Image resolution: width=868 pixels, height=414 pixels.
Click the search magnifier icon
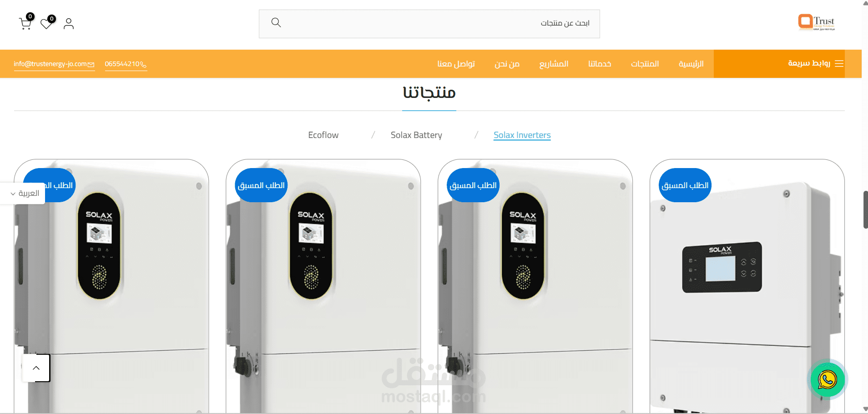point(276,22)
